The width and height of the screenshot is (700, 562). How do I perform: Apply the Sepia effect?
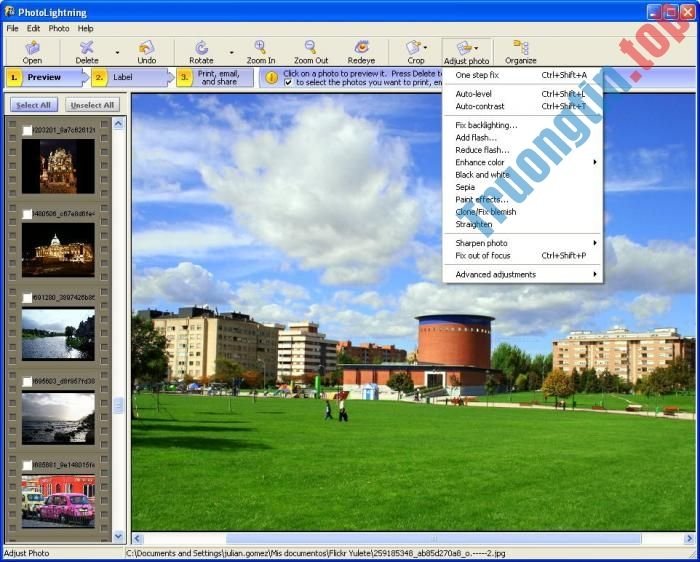pyautogui.click(x=523, y=187)
